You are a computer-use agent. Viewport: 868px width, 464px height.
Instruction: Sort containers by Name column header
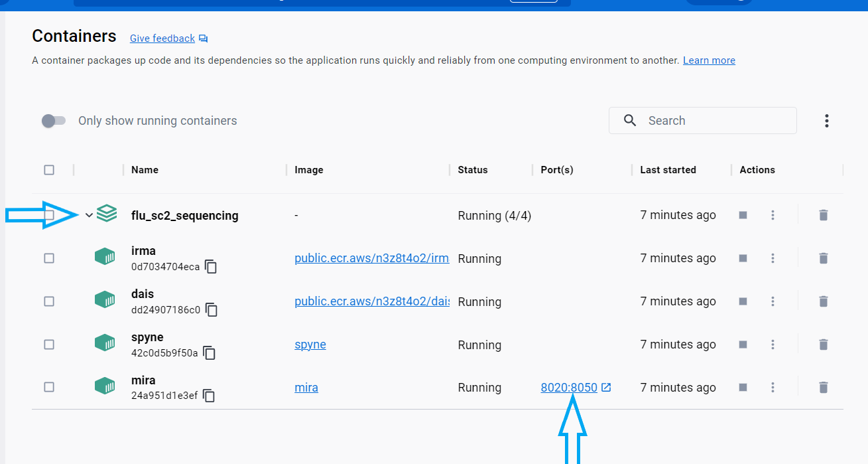(145, 170)
